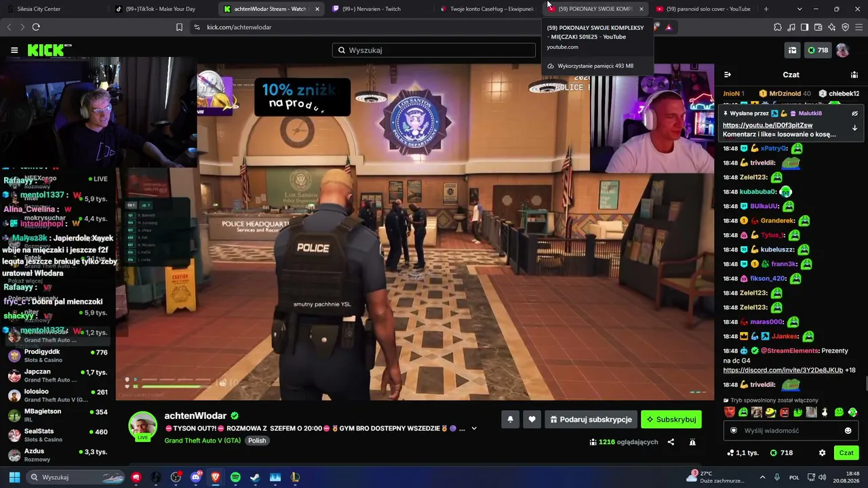Open the taskbar volume control
The height and width of the screenshot is (488, 868).
pyautogui.click(x=823, y=477)
